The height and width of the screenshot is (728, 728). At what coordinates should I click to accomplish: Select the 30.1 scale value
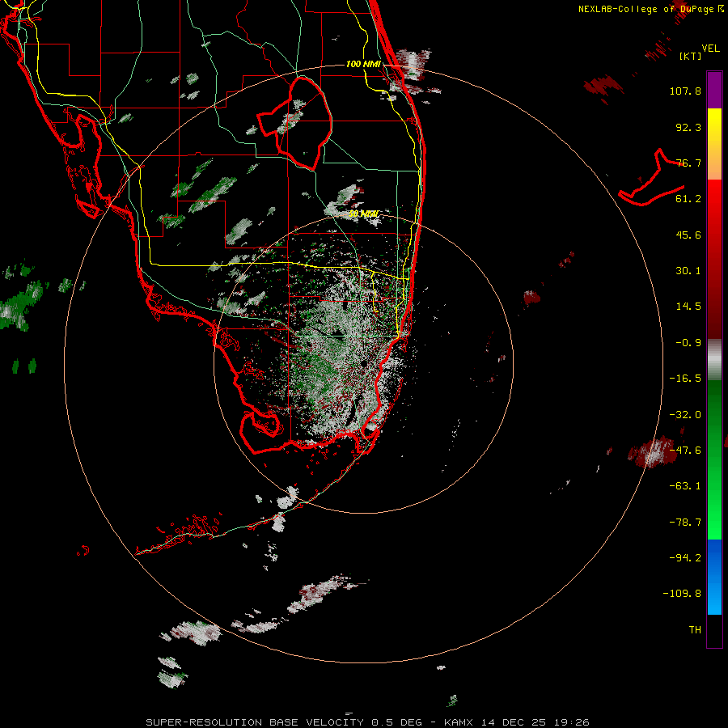688,271
